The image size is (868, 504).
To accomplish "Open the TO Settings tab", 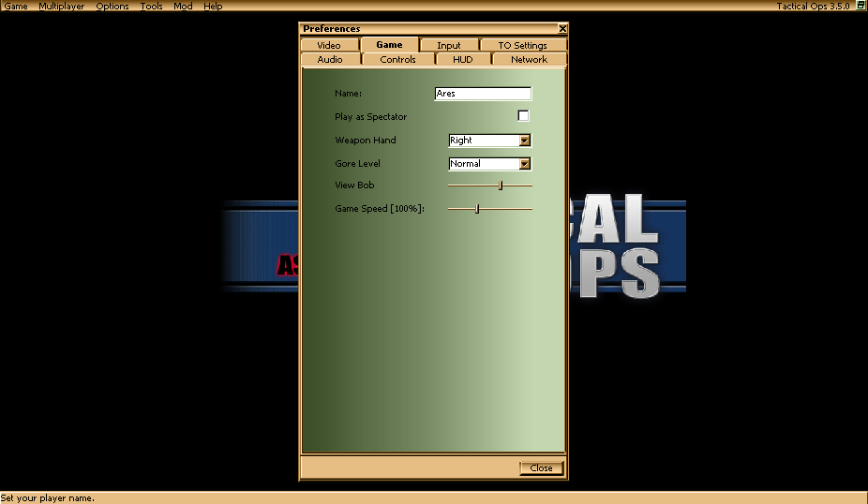I will 522,45.
